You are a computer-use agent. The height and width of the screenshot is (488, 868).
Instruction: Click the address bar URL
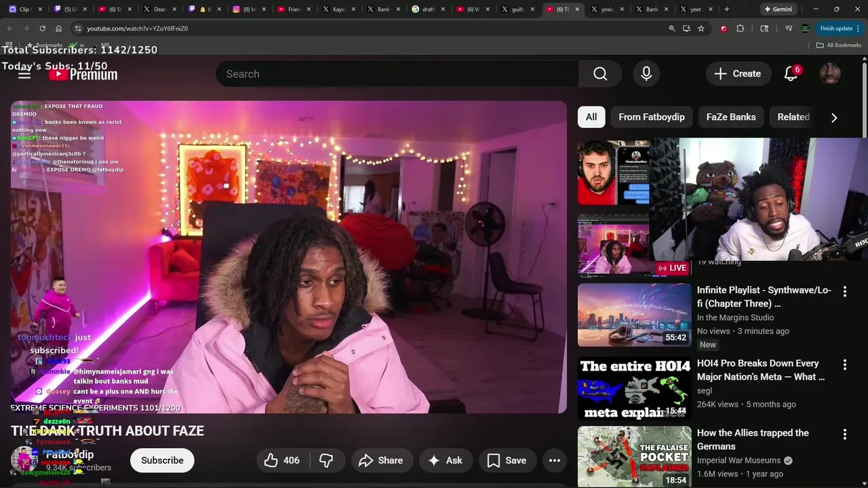point(138,28)
